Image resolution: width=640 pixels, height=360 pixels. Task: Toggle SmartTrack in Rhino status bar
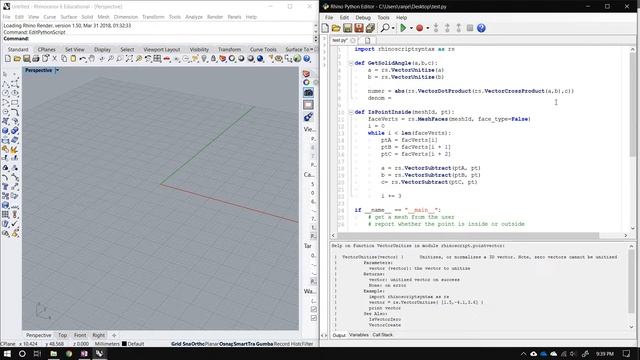point(244,344)
